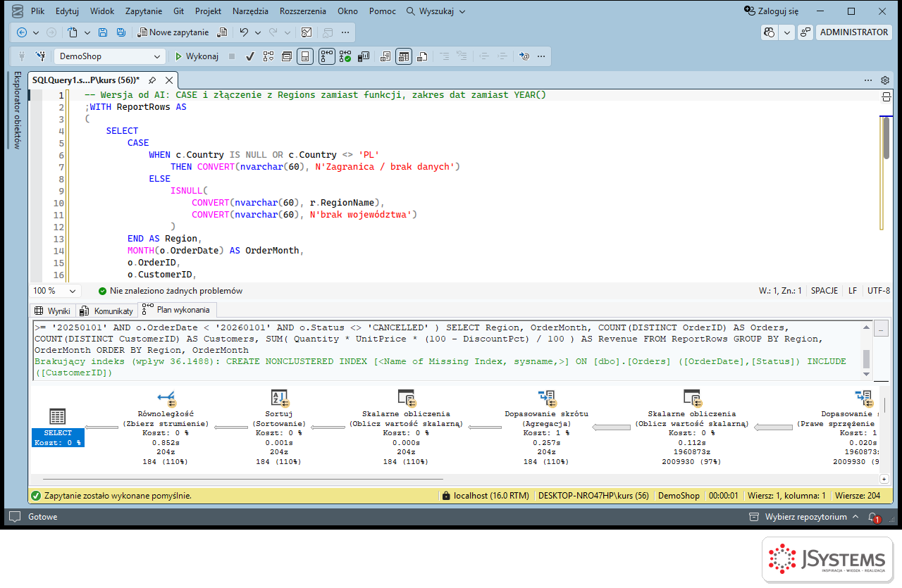Toggle Include Live Query Statistics
Screen dimensions: 902x588
coord(345,56)
